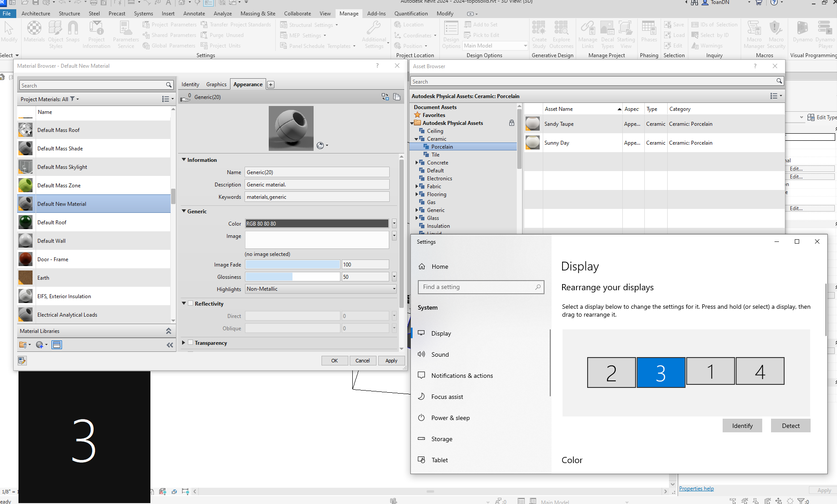Open the Architecture ribbon tab

pyautogui.click(x=36, y=14)
